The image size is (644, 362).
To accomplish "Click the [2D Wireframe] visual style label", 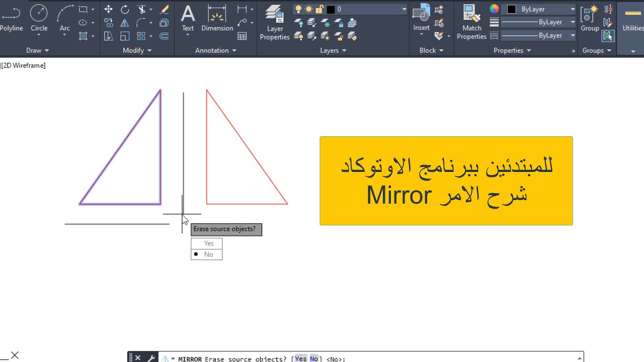I will coord(23,65).
